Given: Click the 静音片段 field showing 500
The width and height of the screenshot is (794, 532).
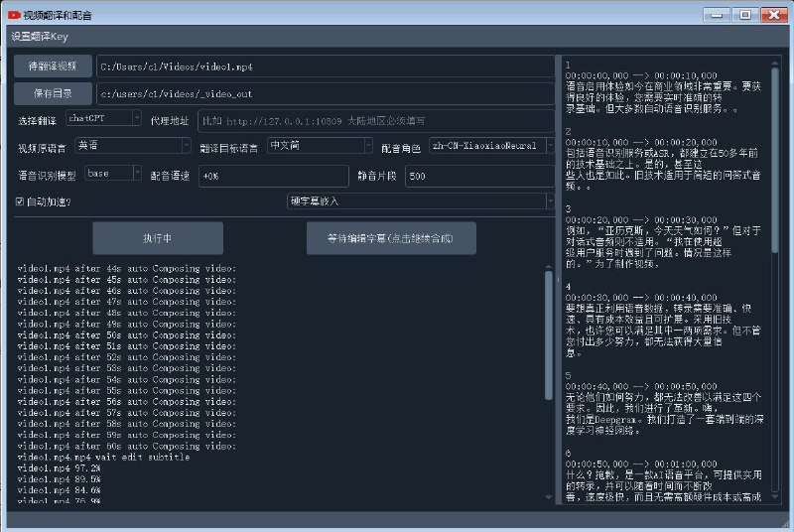Looking at the screenshot, I should pyautogui.click(x=479, y=176).
